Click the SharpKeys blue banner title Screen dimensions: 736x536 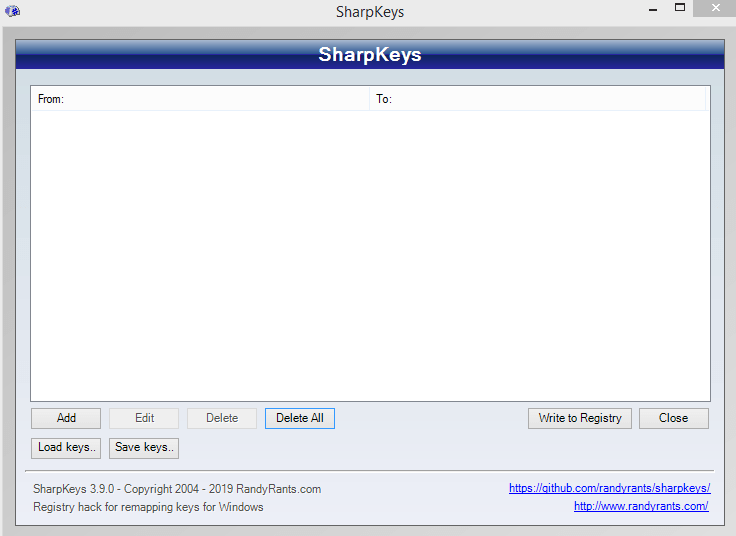tap(370, 54)
